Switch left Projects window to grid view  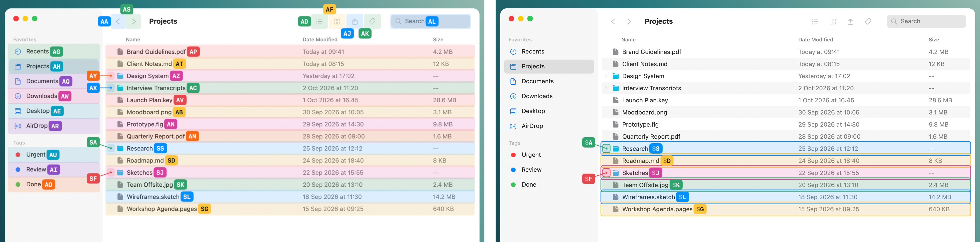pos(337,22)
